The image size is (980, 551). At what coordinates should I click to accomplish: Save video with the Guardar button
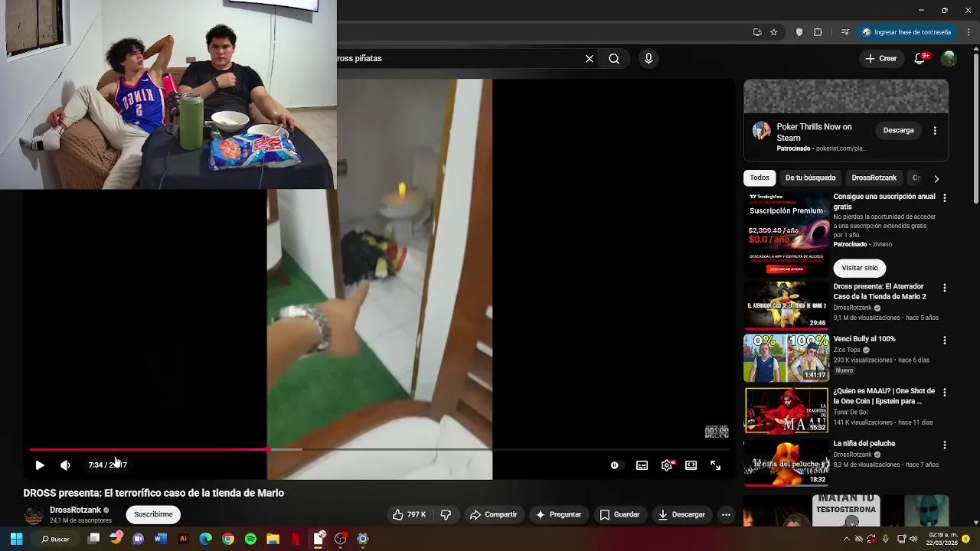619,515
